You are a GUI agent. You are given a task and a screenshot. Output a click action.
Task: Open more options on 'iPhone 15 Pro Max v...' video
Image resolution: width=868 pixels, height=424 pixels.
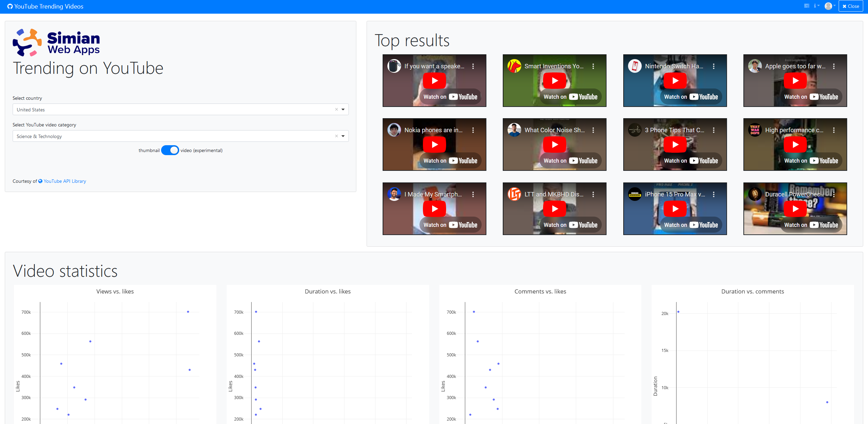(714, 194)
